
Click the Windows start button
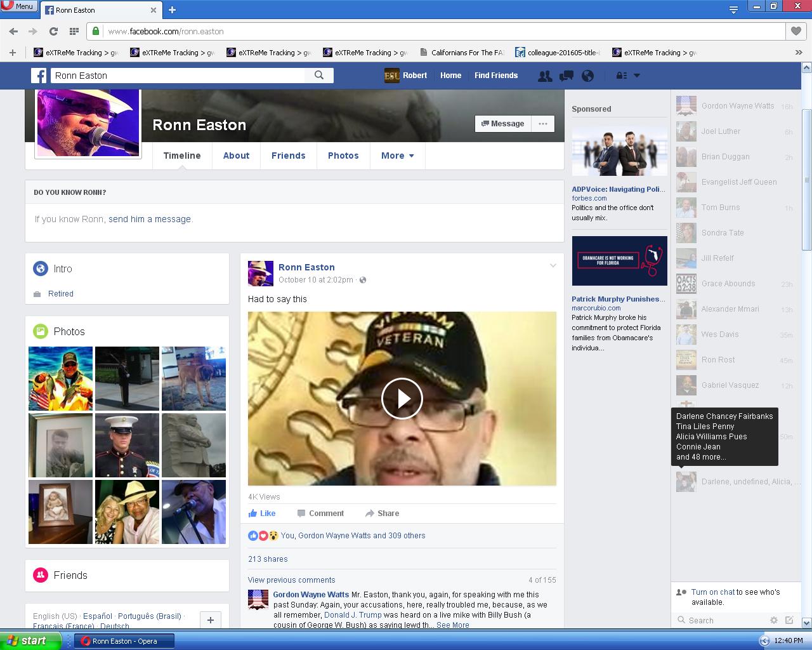pyautogui.click(x=30, y=640)
